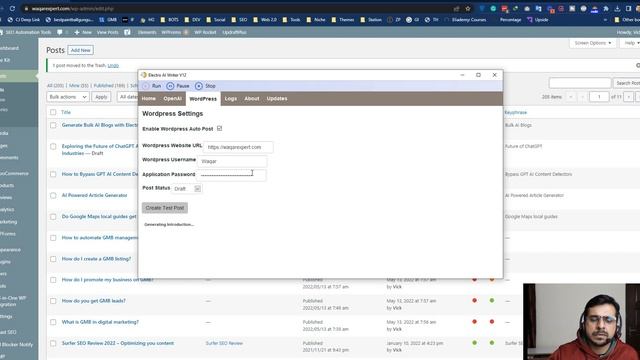Click the Application Password field
The width and height of the screenshot is (640, 360).
[231, 175]
